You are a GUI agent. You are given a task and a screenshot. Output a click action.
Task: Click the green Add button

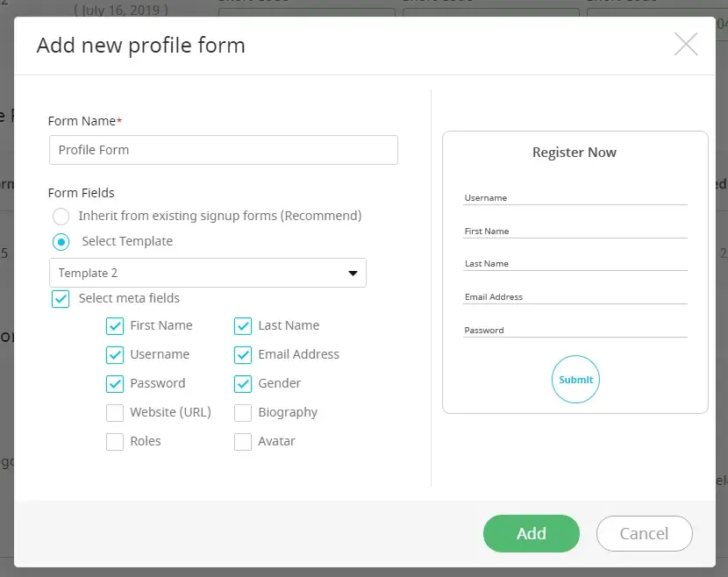click(531, 533)
